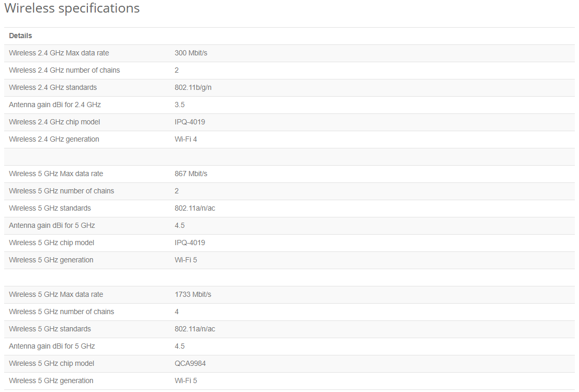579x392 pixels.
Task: Click Wireless 2.4 GHz Max data rate label
Action: tap(59, 53)
